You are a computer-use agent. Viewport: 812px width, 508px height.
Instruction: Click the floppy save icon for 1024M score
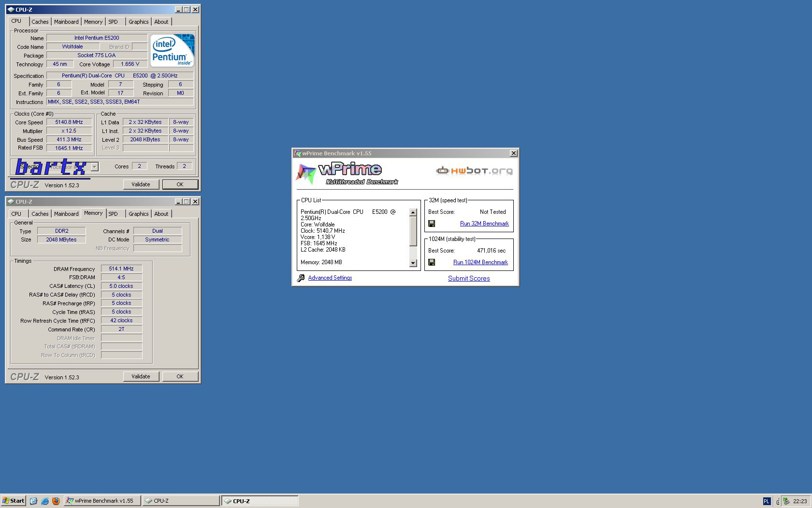click(432, 262)
